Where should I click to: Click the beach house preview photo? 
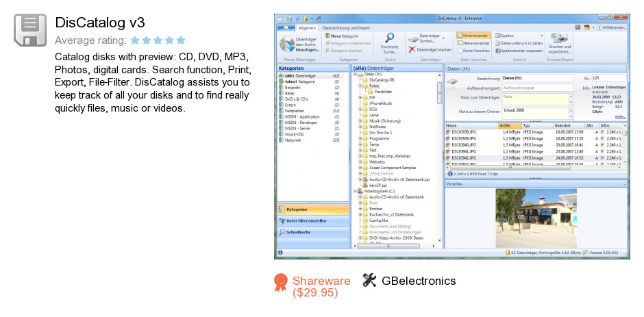click(536, 218)
